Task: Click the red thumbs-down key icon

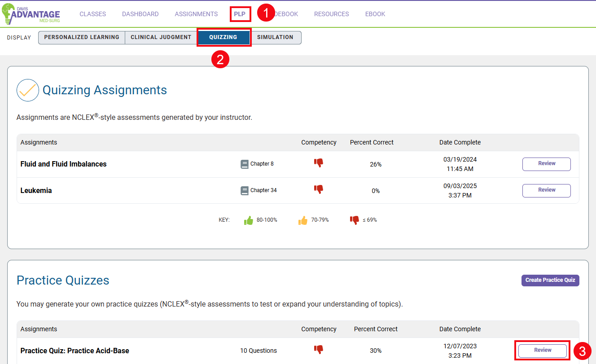Action: tap(355, 220)
